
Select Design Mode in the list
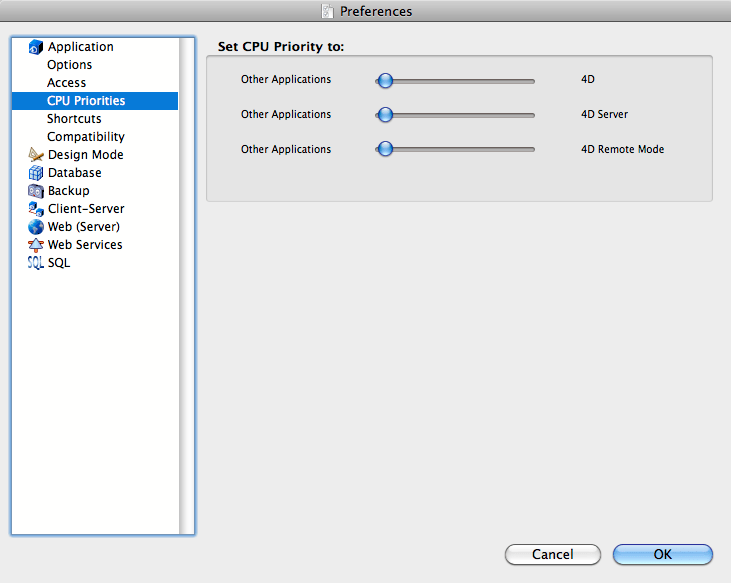click(x=86, y=155)
